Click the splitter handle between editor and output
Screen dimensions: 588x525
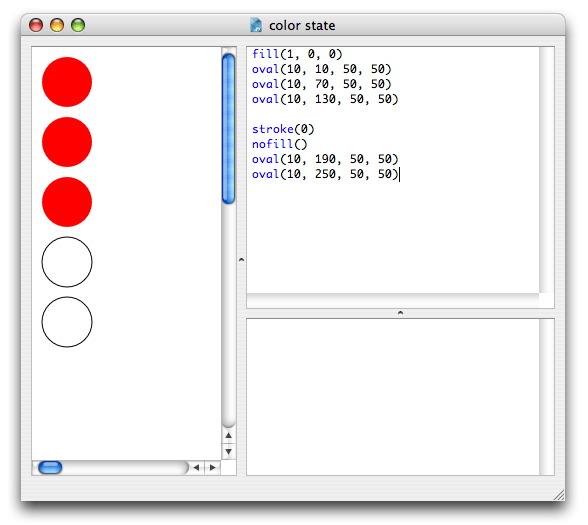(400, 313)
